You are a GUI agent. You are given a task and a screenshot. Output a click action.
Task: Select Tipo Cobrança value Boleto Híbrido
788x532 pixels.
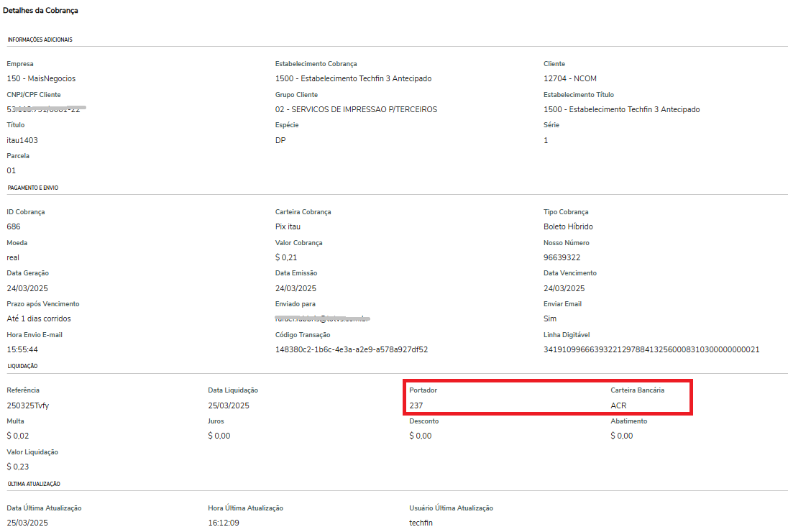coord(568,227)
